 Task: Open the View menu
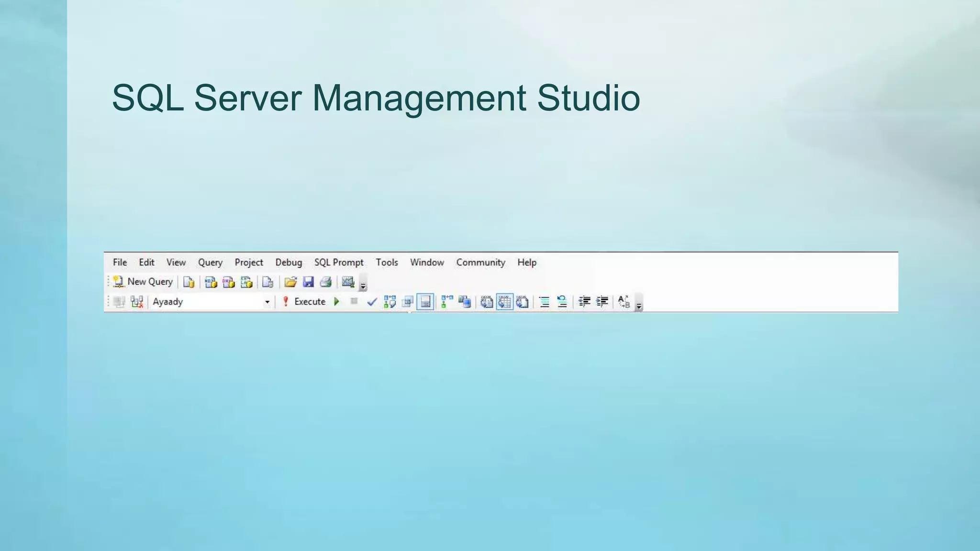point(176,263)
